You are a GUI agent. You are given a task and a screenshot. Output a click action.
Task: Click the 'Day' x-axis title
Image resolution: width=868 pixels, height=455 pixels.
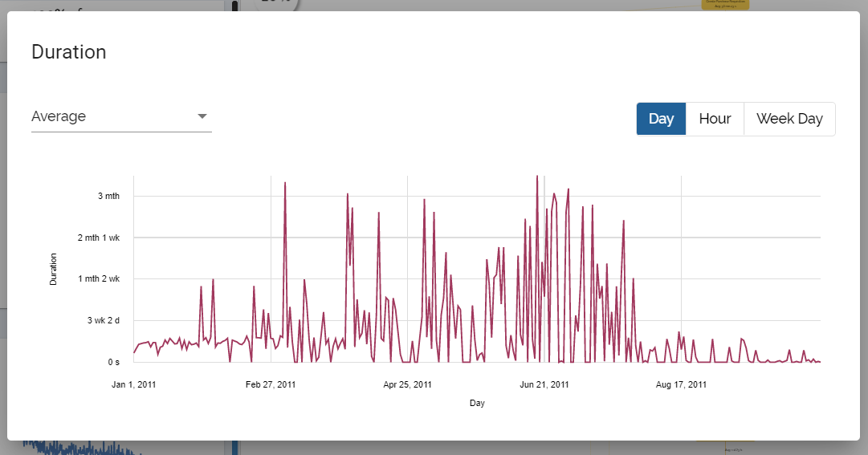[x=477, y=403]
